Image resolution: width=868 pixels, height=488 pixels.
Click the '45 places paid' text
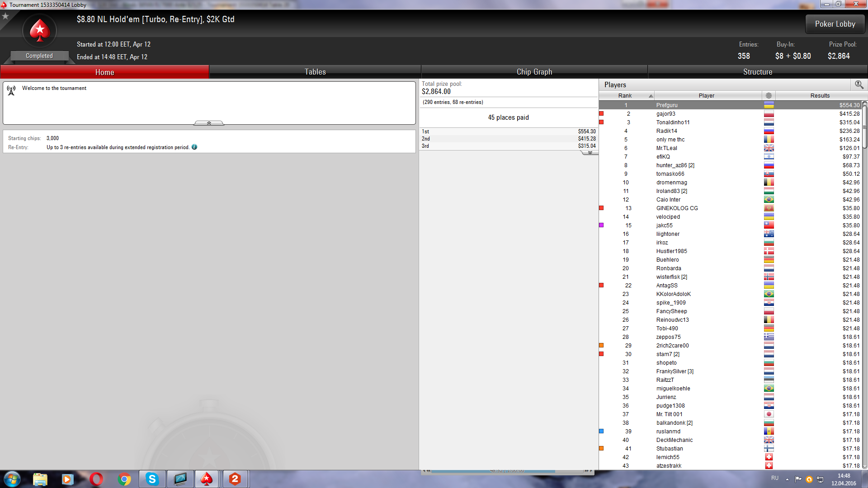click(508, 117)
